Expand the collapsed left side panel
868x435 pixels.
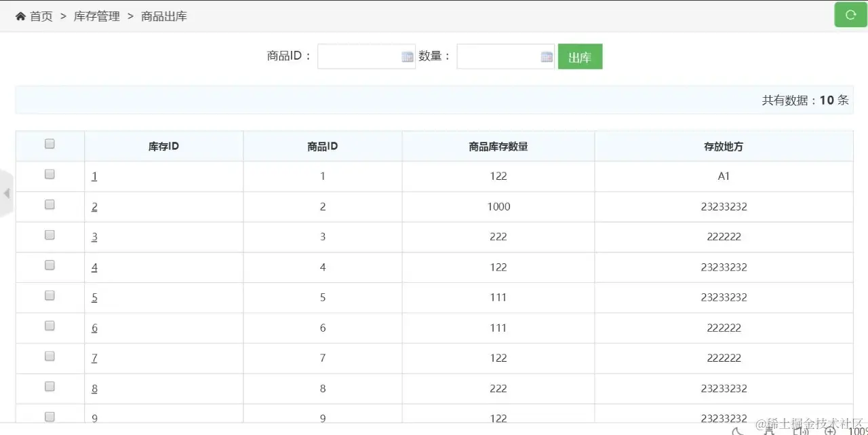[6, 193]
